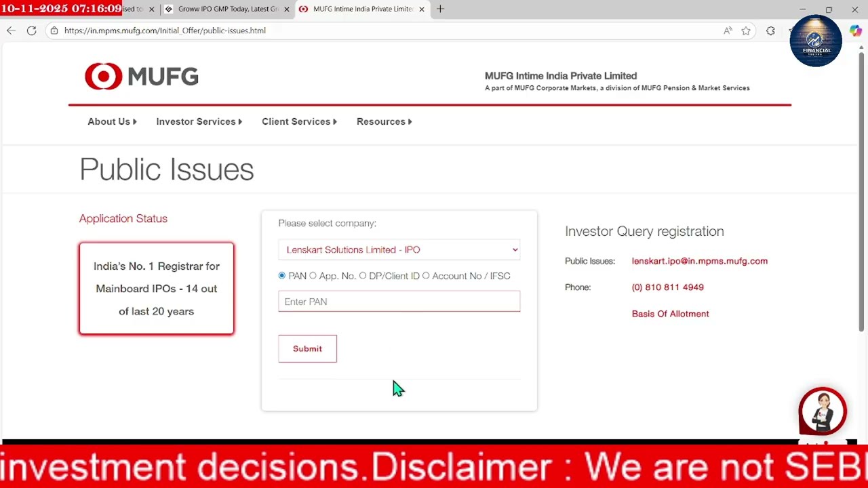Expand the Investor Services menu

coord(199,121)
